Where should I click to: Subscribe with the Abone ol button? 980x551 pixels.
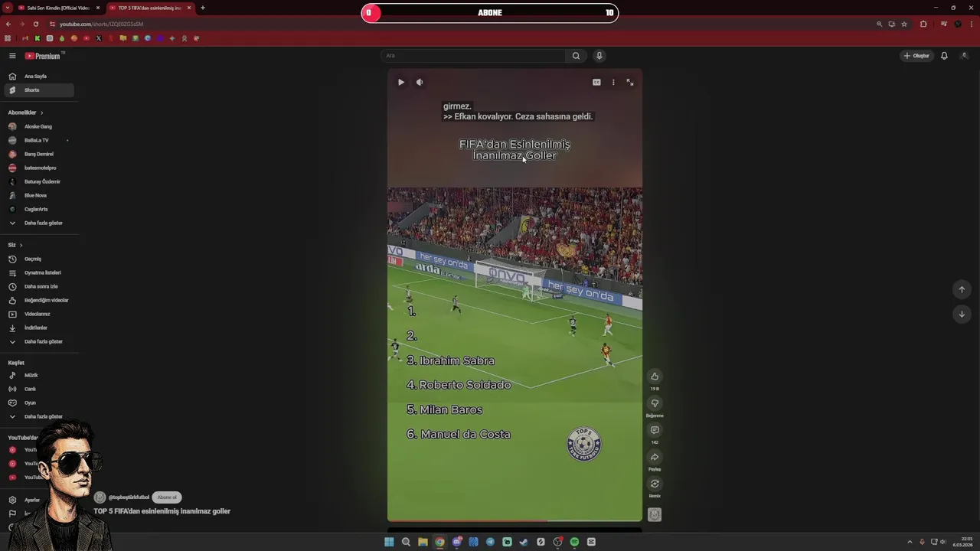[x=167, y=497]
